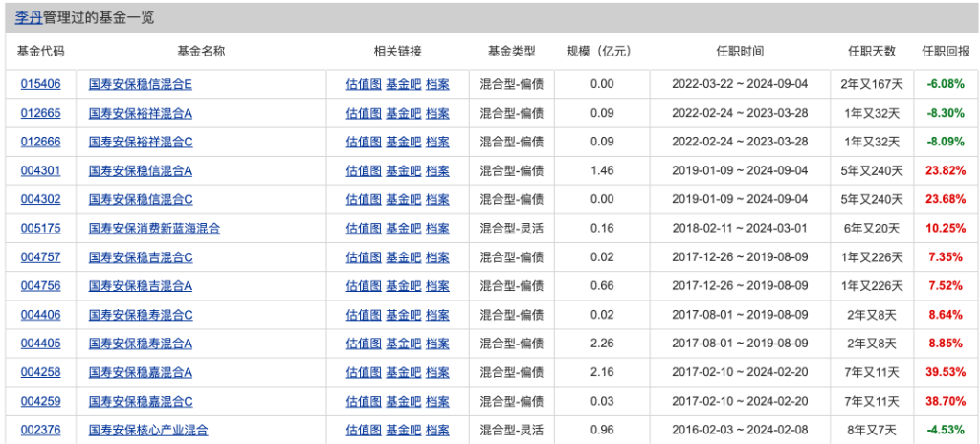The image size is (980, 444).
Task: Open fund code 004405 link
Action: pos(40,344)
